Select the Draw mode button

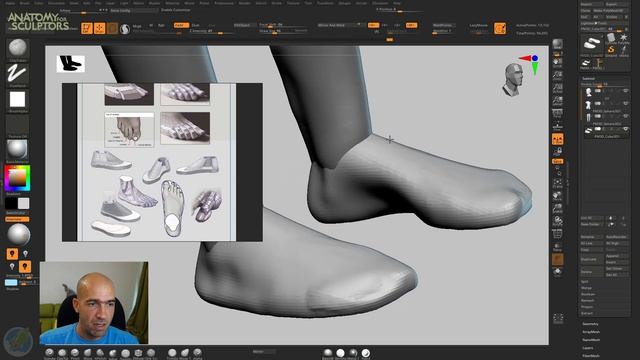99,28
